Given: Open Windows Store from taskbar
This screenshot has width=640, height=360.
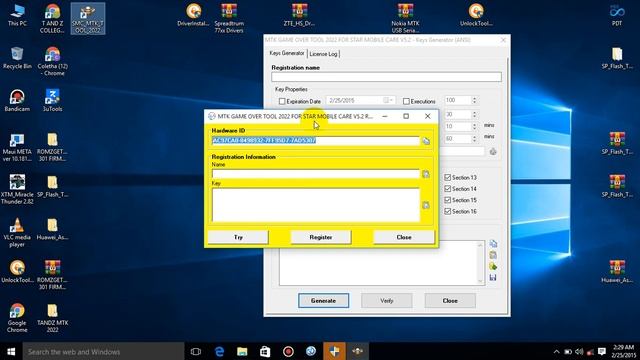Looking at the screenshot, I should 265,351.
